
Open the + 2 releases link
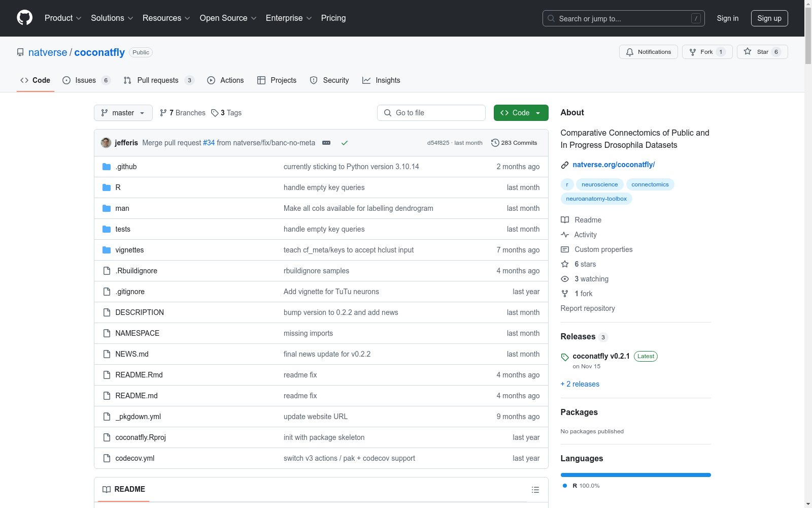[580, 384]
